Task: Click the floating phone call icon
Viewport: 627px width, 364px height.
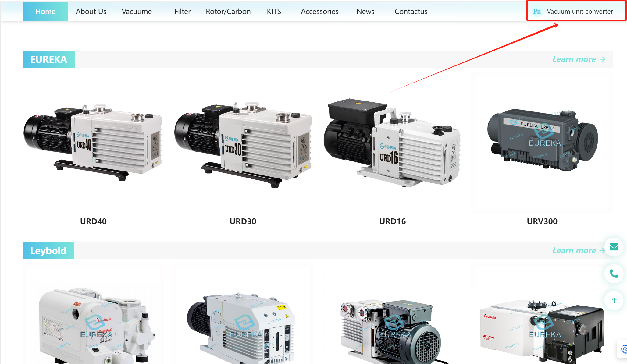Action: click(614, 274)
